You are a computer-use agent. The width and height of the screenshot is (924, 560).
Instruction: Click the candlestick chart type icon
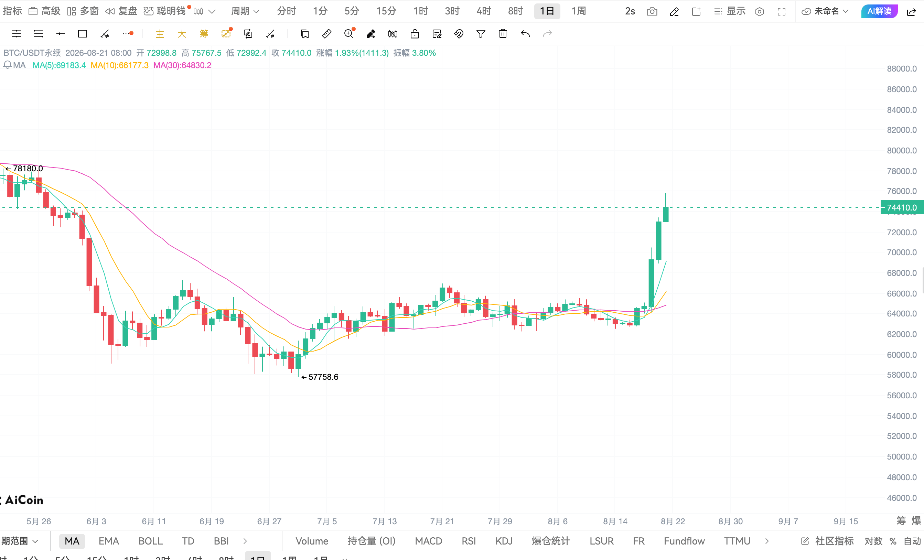click(198, 12)
